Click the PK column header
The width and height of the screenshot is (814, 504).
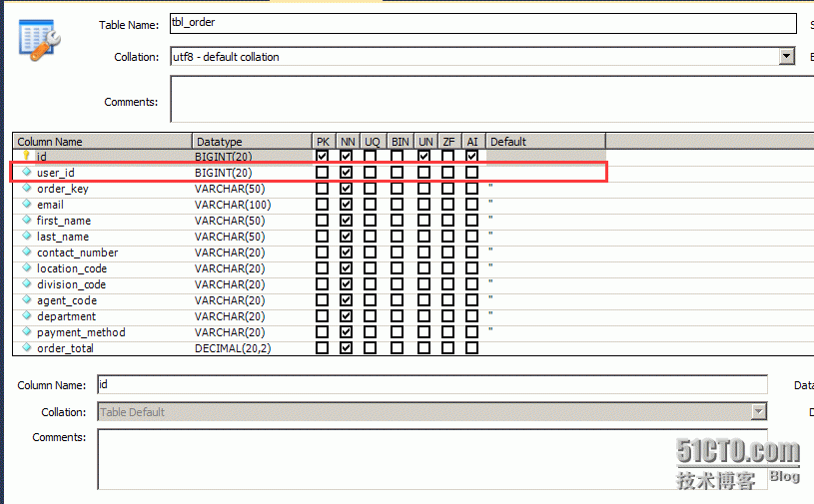pos(324,141)
